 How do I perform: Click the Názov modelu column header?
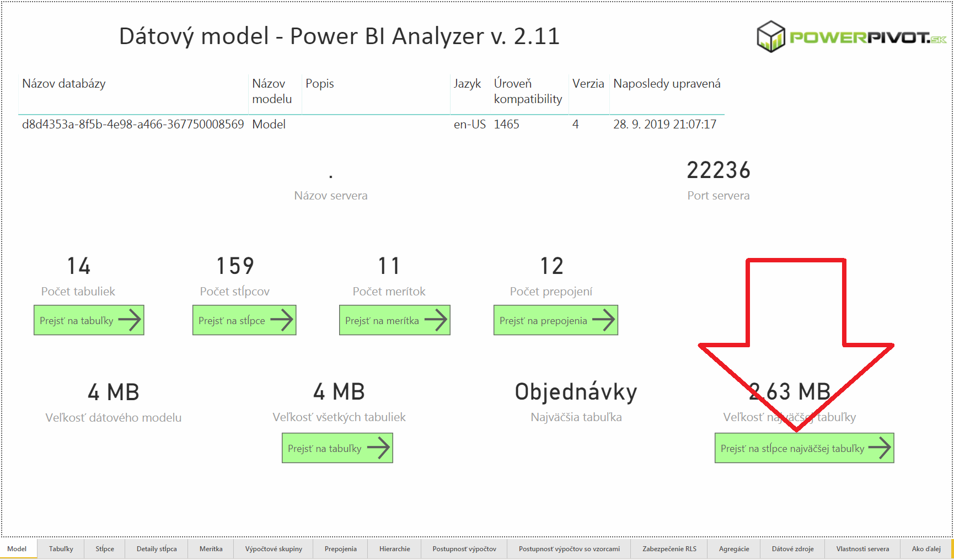(272, 91)
